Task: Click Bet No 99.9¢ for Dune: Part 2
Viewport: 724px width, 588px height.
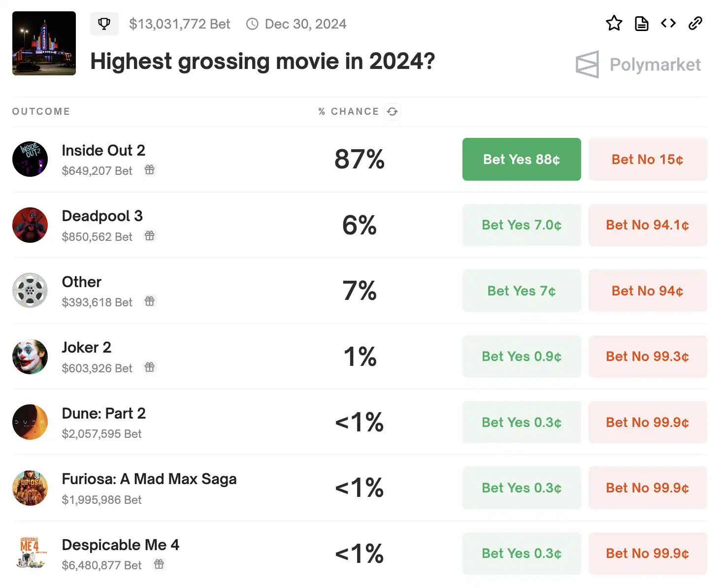Action: (x=647, y=423)
